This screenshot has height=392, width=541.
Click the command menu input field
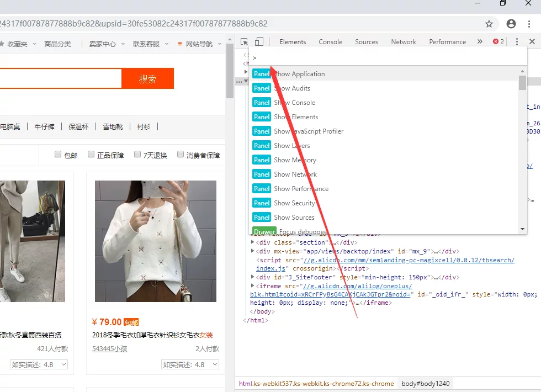click(x=388, y=57)
